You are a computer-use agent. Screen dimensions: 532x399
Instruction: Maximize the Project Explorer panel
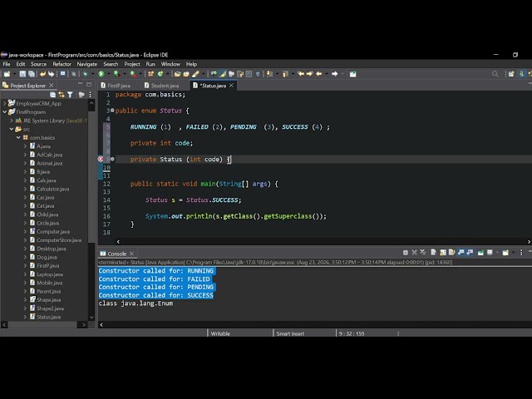click(x=89, y=84)
